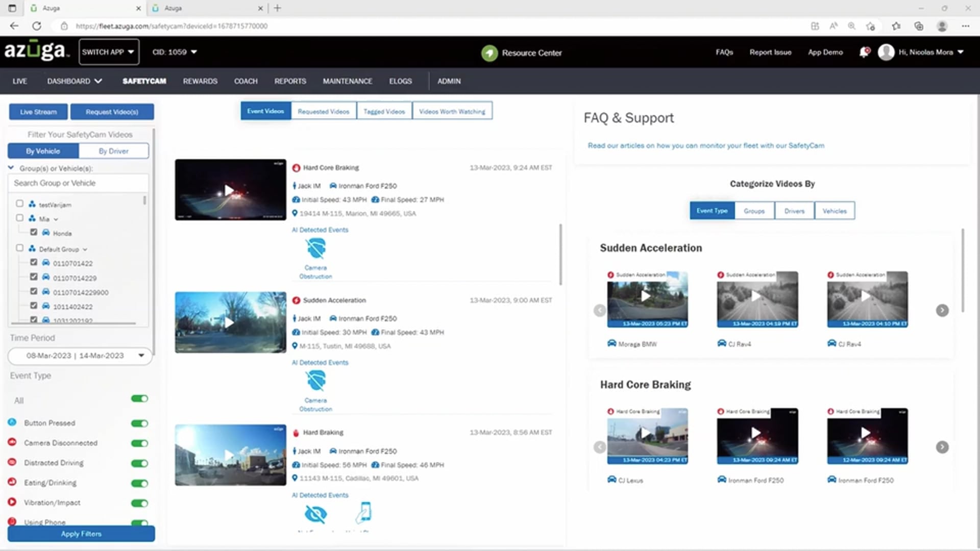Image resolution: width=980 pixels, height=551 pixels.
Task: Switch to Requested Videos tab
Action: click(x=323, y=111)
